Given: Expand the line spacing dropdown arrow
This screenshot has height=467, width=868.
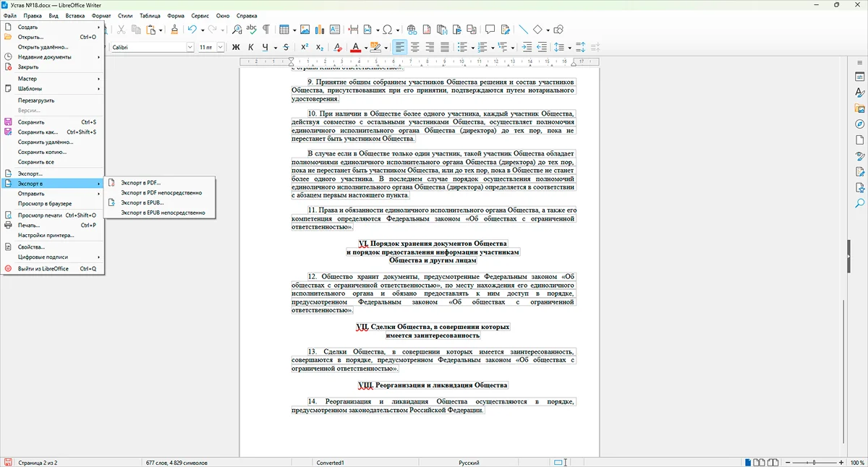Looking at the screenshot, I should coord(569,47).
